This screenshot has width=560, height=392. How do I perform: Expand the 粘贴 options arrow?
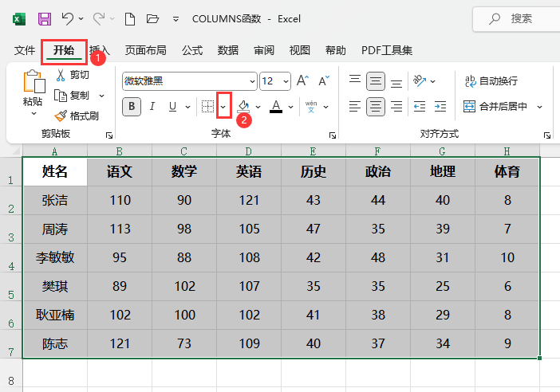pyautogui.click(x=34, y=114)
